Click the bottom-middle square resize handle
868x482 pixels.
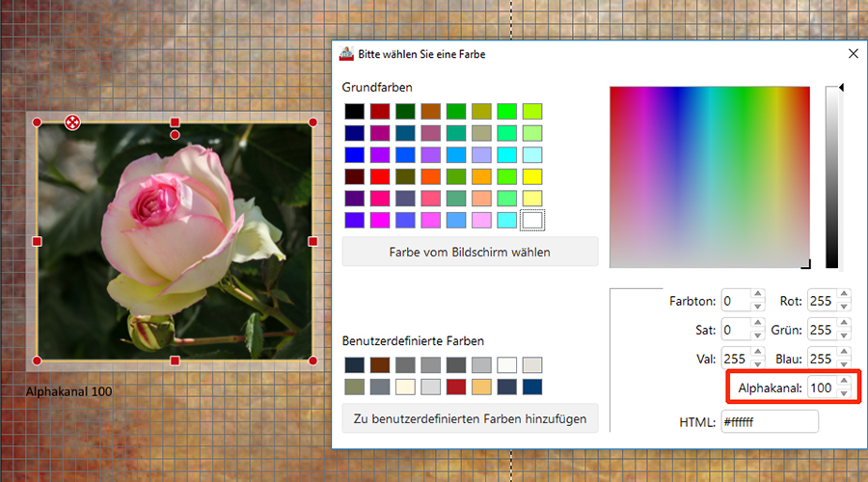coord(175,361)
